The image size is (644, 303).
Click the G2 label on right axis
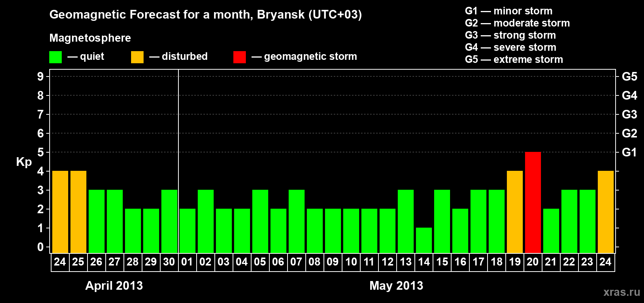pos(630,133)
